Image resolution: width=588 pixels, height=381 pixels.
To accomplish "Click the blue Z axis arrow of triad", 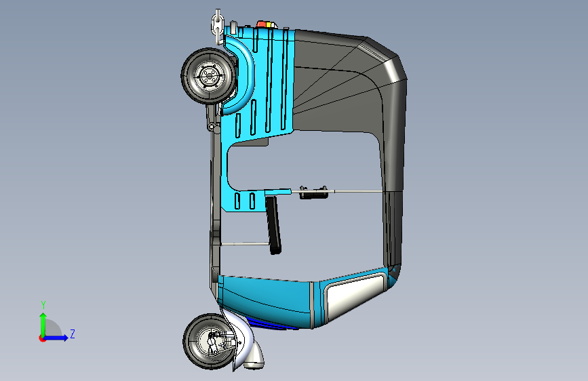I will click(x=56, y=338).
